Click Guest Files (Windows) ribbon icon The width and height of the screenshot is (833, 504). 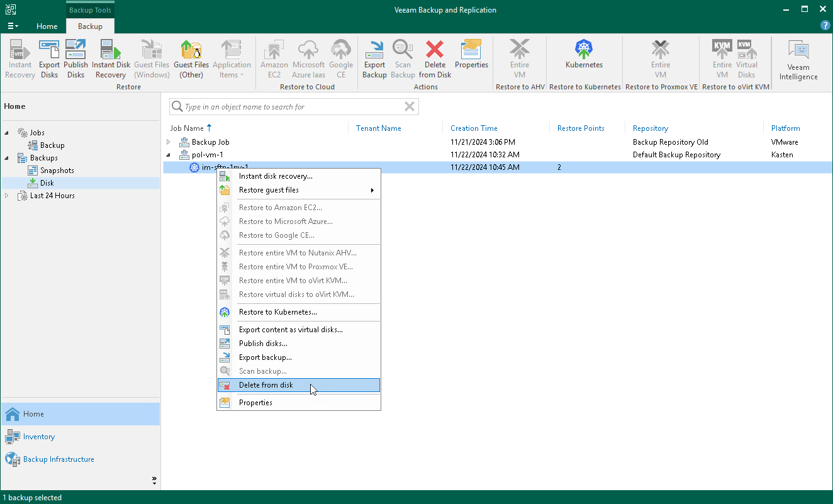coord(152,59)
